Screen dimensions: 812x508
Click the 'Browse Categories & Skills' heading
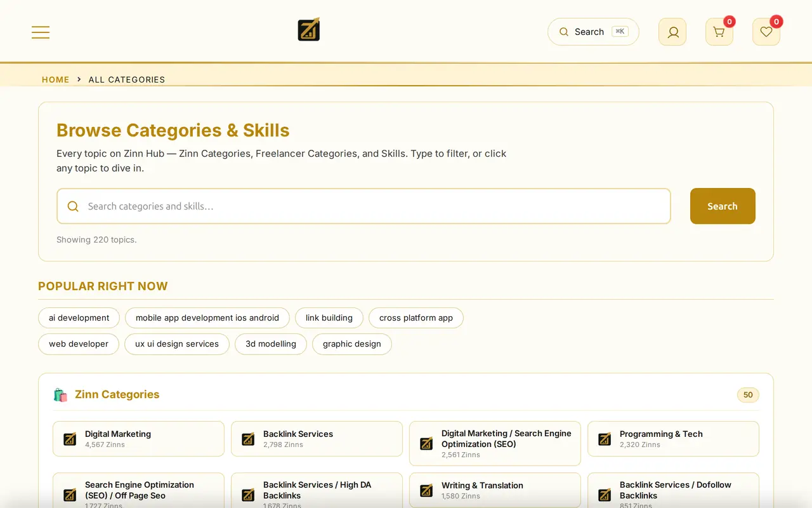pyautogui.click(x=173, y=130)
